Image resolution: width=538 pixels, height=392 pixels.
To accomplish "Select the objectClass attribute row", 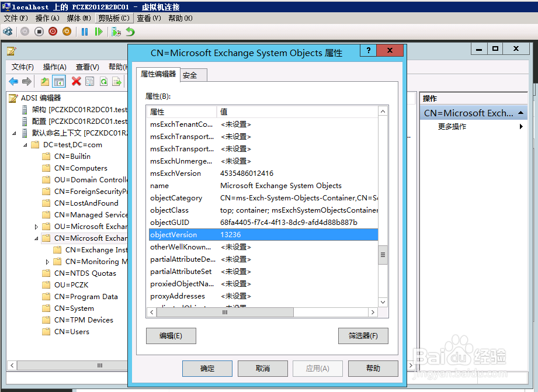I will click(263, 210).
